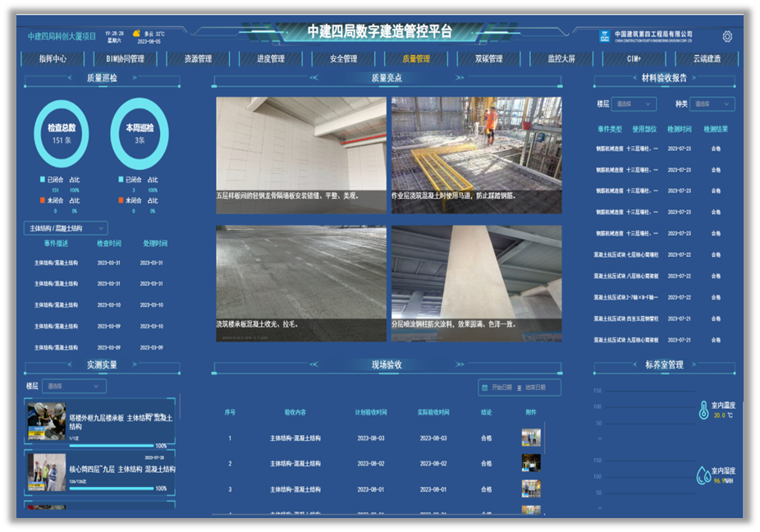
Task: Go to the 指挥中心 tab
Action: [53, 59]
